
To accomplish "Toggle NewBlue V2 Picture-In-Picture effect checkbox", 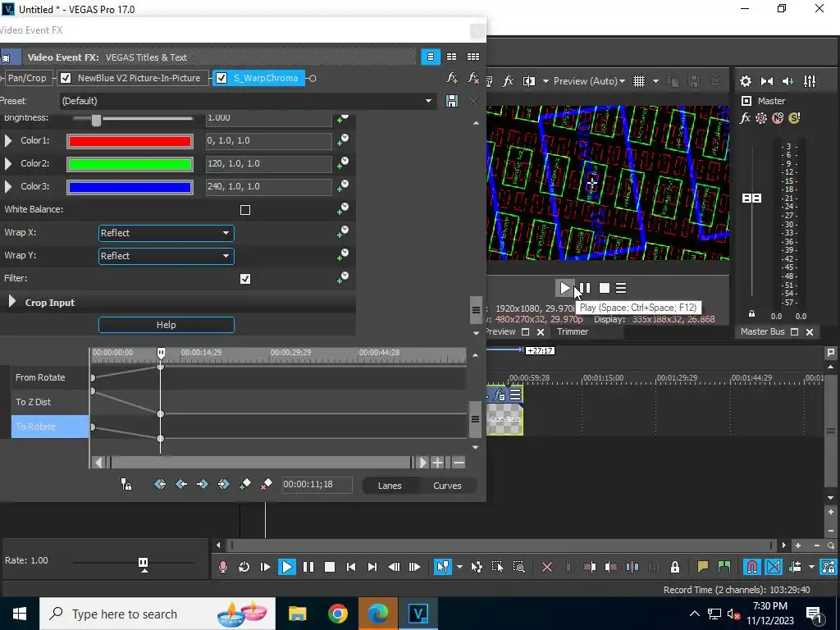I will [x=66, y=78].
